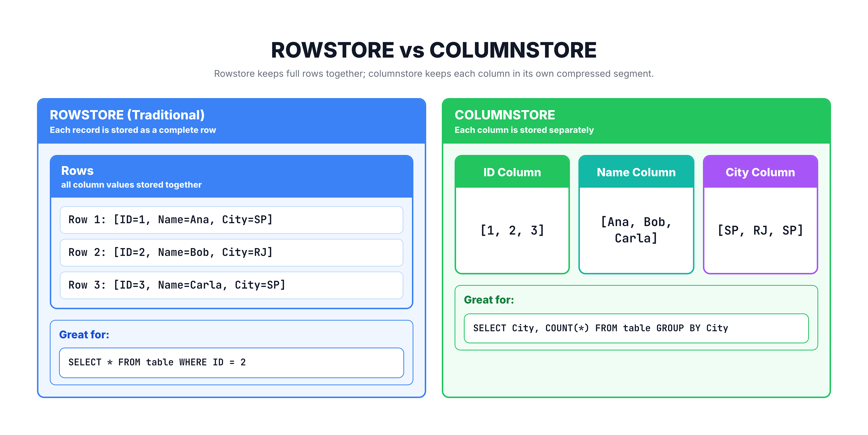Image resolution: width=868 pixels, height=435 pixels.
Task: Click the 'COLUMNSTORE' panel heading
Action: 504,115
